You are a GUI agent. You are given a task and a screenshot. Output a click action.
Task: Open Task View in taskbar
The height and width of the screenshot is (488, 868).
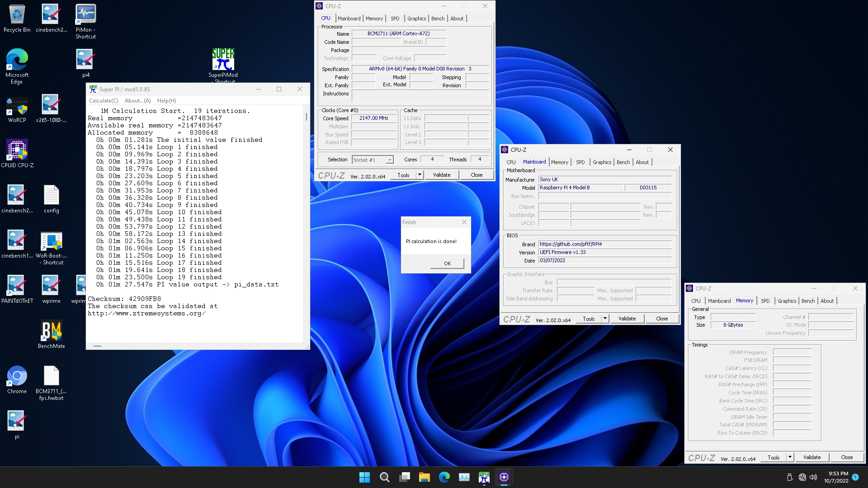(405, 477)
